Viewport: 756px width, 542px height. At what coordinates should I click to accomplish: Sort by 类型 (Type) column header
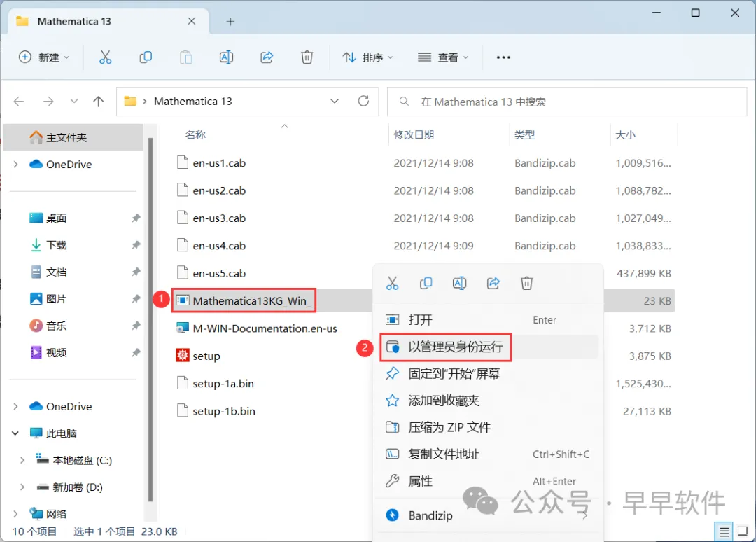524,135
